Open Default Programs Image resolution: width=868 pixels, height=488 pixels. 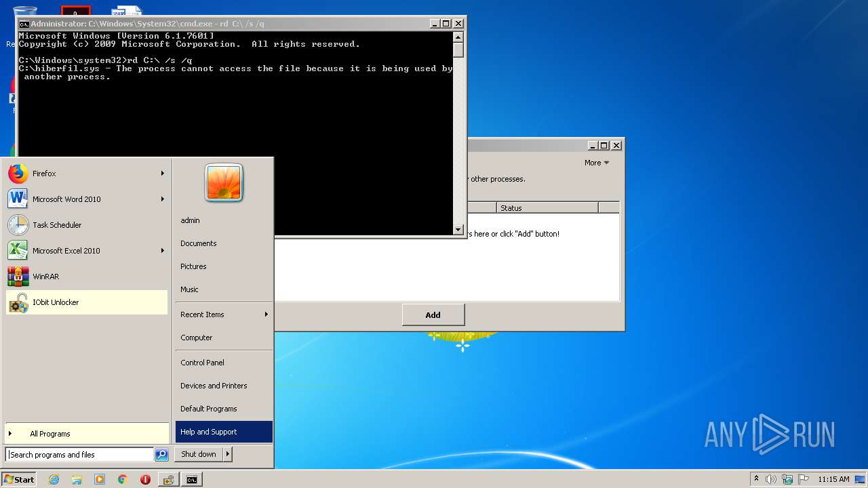coord(224,409)
